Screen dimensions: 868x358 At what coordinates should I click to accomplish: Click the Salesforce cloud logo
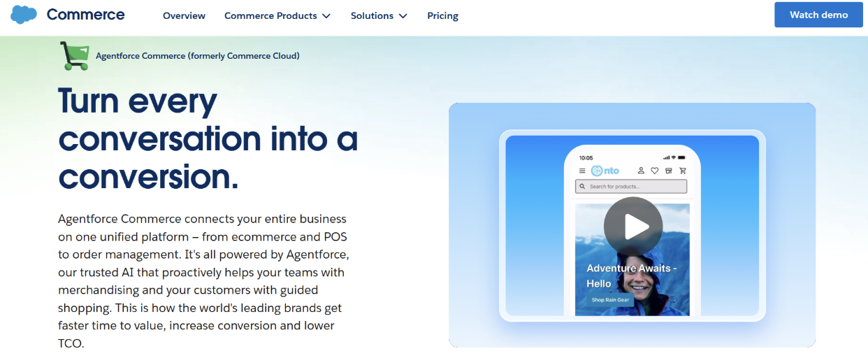coord(24,15)
